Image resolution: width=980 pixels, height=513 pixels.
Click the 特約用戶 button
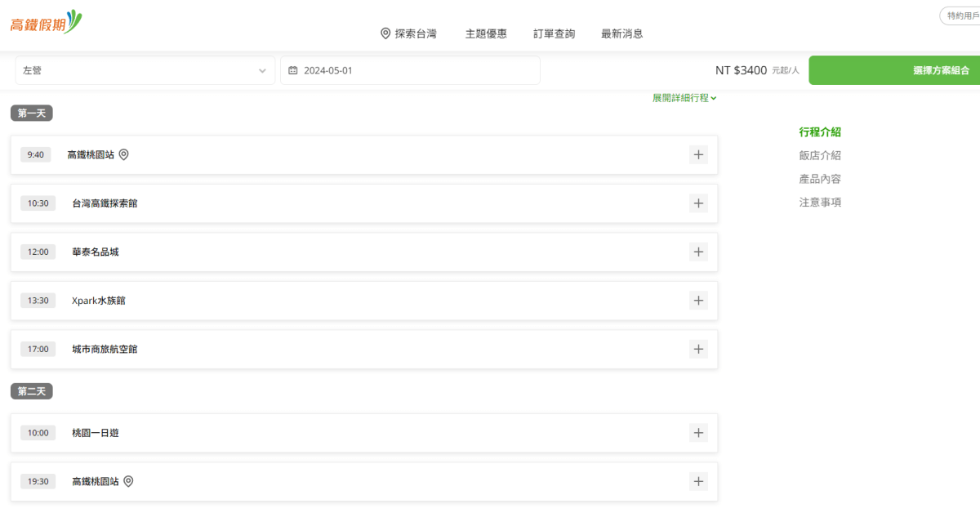point(962,16)
